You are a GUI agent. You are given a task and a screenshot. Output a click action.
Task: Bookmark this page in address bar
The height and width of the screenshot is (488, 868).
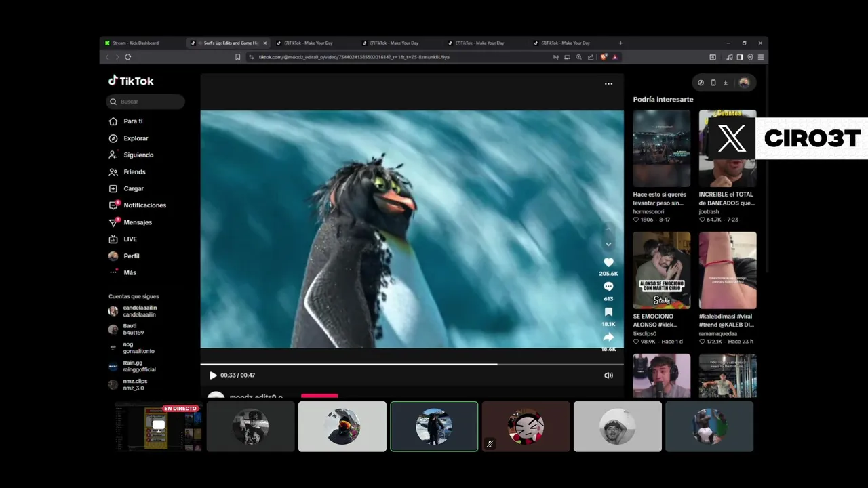[237, 57]
